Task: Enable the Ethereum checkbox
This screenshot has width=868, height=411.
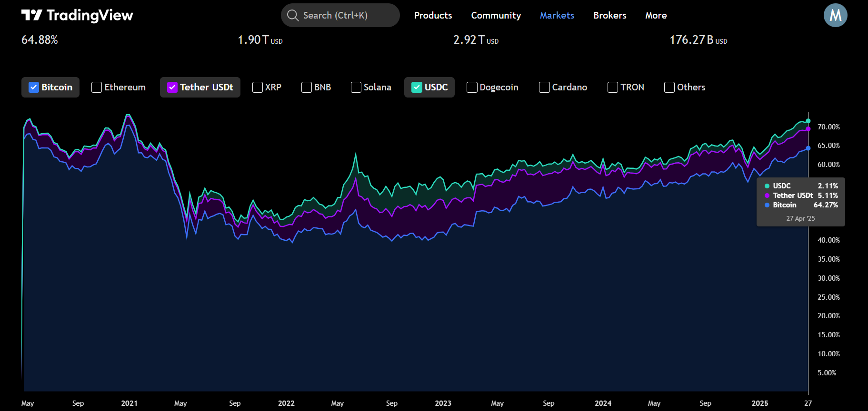Action: coord(97,87)
